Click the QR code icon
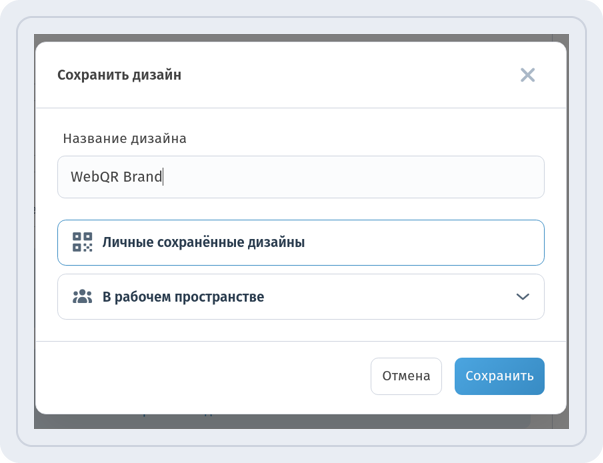Screen dimensions: 603x463 pos(82,242)
